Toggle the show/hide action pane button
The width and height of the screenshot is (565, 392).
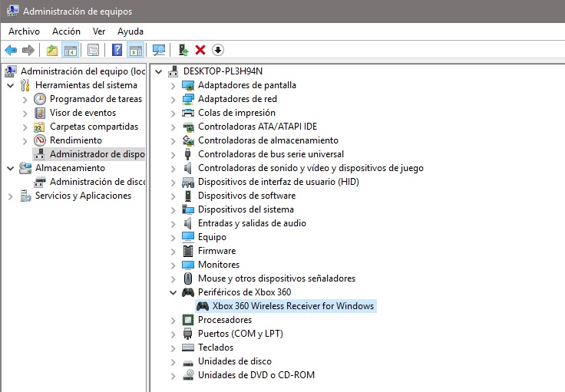click(135, 50)
